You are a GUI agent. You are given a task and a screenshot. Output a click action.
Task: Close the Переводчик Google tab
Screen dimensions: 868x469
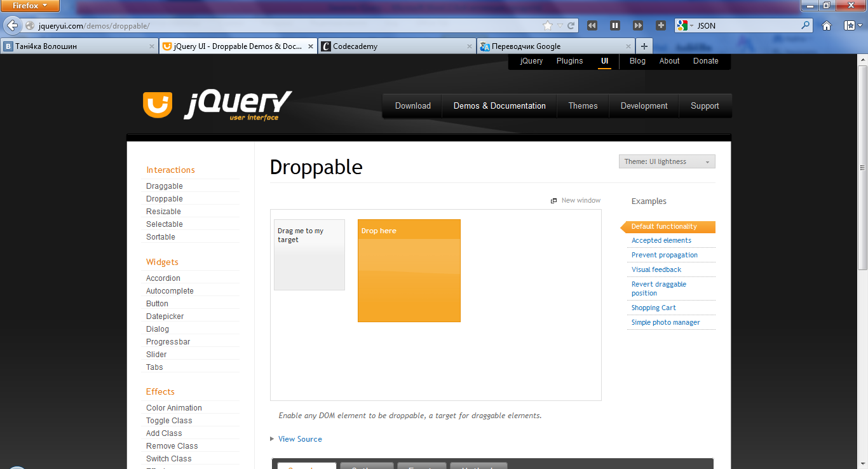point(628,46)
